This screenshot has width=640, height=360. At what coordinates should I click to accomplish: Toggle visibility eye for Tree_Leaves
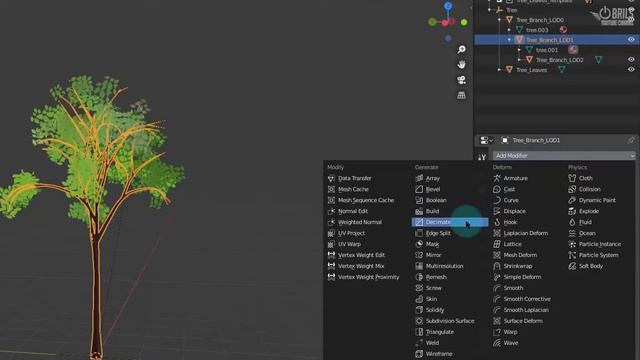click(631, 70)
